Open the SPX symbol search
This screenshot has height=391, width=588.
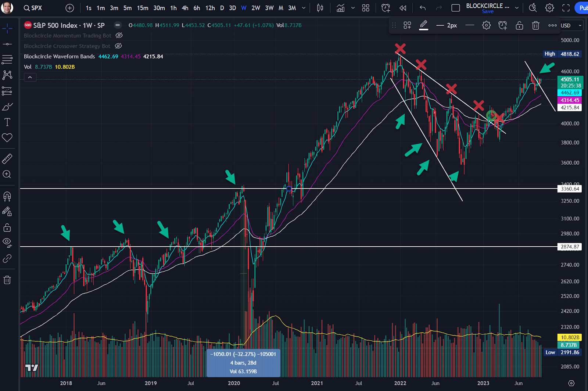(33, 8)
